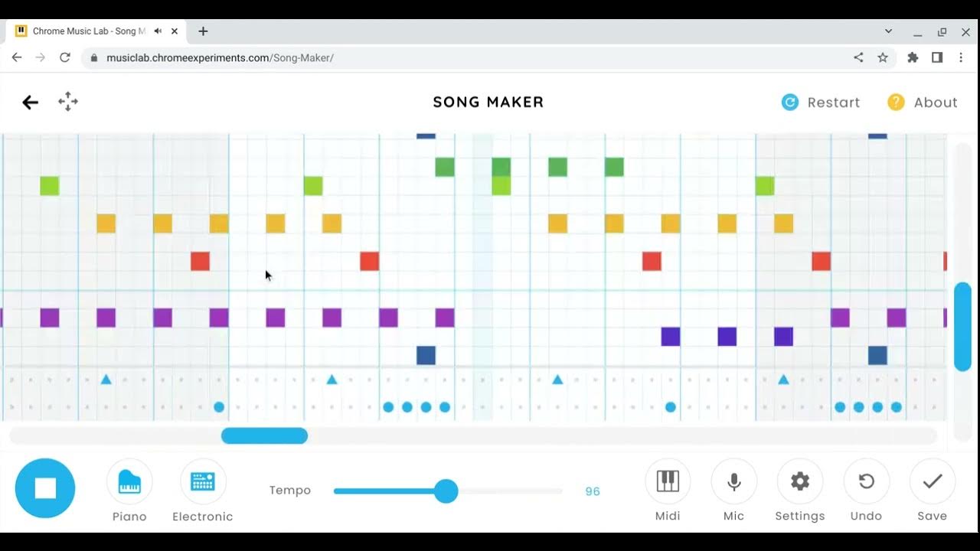Toggle the move/pan arrows icon
The image size is (980, 551).
pos(68,102)
